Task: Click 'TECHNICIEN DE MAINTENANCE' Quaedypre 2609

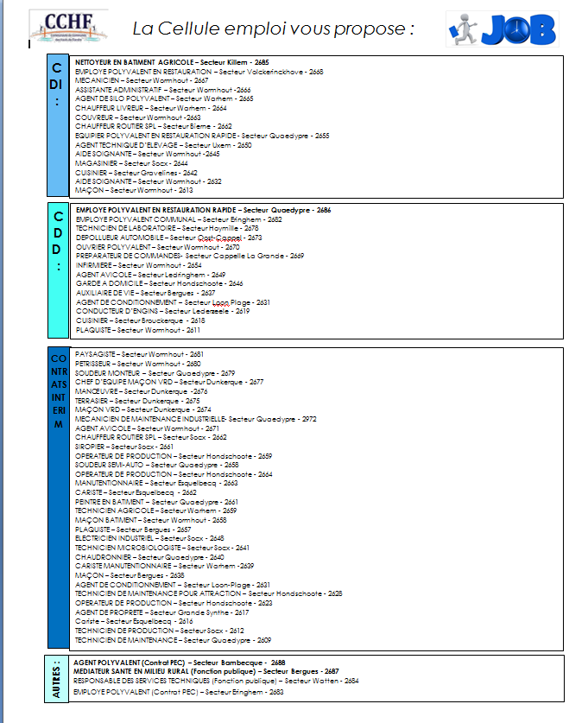Action: click(174, 640)
